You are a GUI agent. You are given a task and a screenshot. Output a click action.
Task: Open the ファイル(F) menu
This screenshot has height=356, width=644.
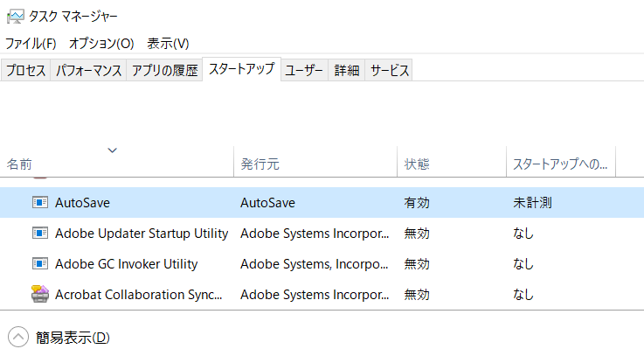pyautogui.click(x=31, y=43)
